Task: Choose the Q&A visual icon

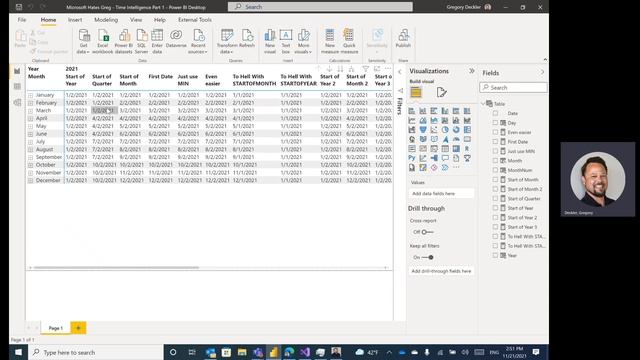Action: point(445,158)
